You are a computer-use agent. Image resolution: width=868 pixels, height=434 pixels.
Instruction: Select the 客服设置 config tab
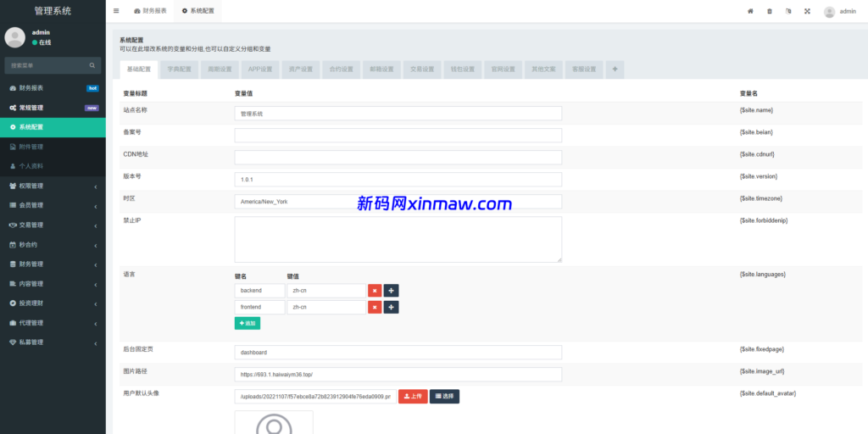tap(584, 70)
